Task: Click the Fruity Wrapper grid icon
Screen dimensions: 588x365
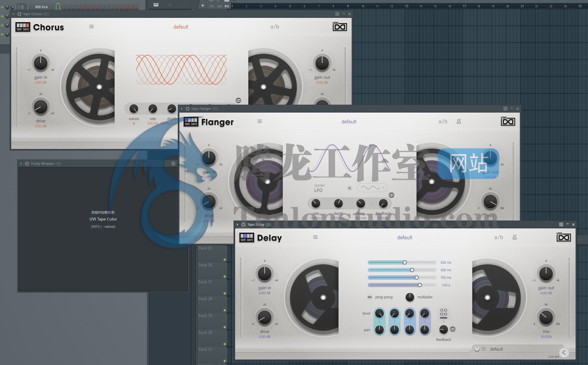Action: (173, 163)
